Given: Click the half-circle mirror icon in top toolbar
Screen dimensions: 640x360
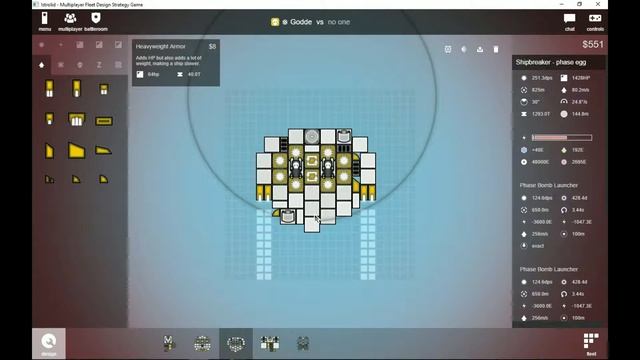Looking at the screenshot, I should pos(464,49).
